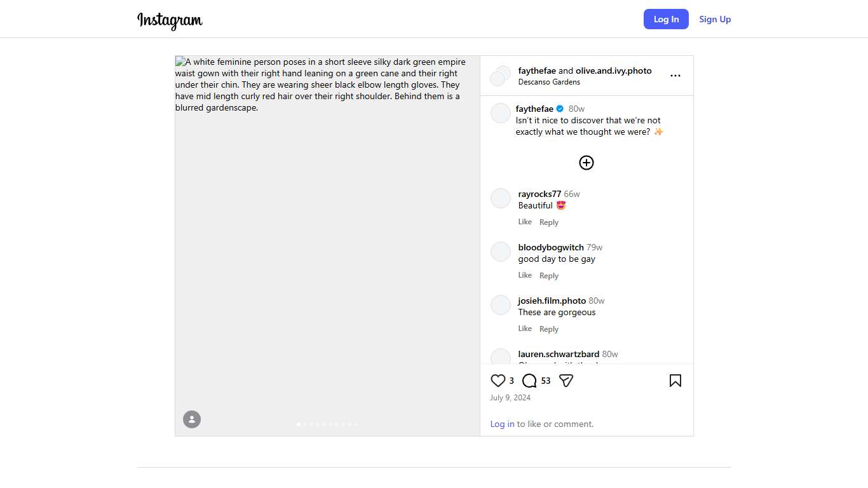Click the comment bubble icon
The image size is (868, 488).
[x=529, y=381]
